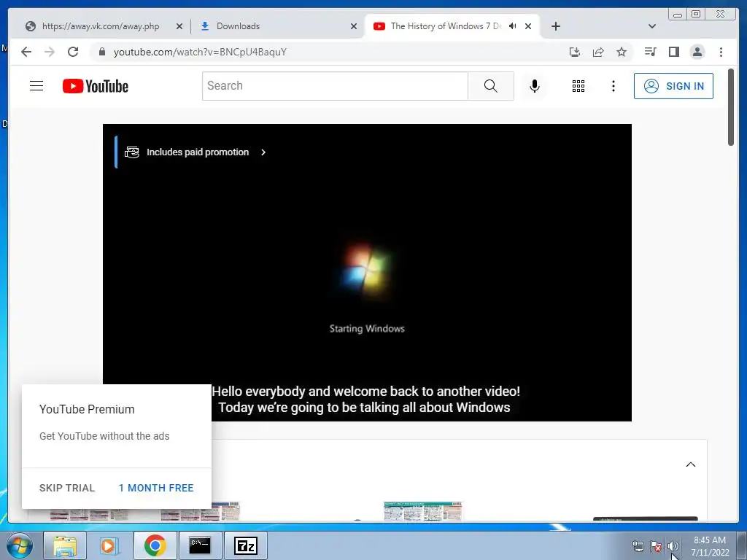
Task: Mute the YouTube tab's audio icon
Action: pos(513,26)
